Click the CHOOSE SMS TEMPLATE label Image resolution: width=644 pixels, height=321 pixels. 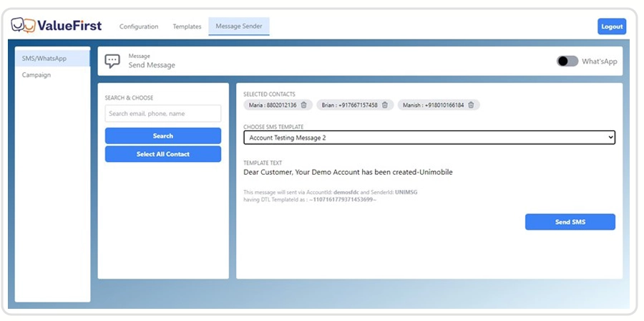pyautogui.click(x=273, y=127)
